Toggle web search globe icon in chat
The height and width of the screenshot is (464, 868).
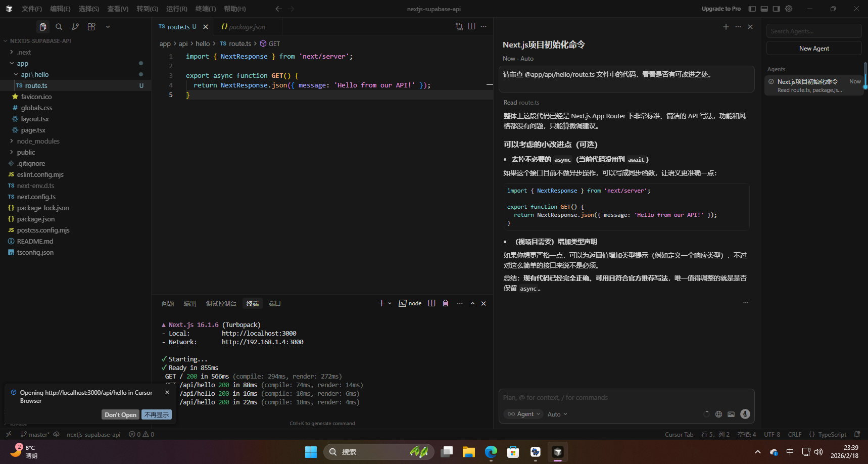(718, 414)
